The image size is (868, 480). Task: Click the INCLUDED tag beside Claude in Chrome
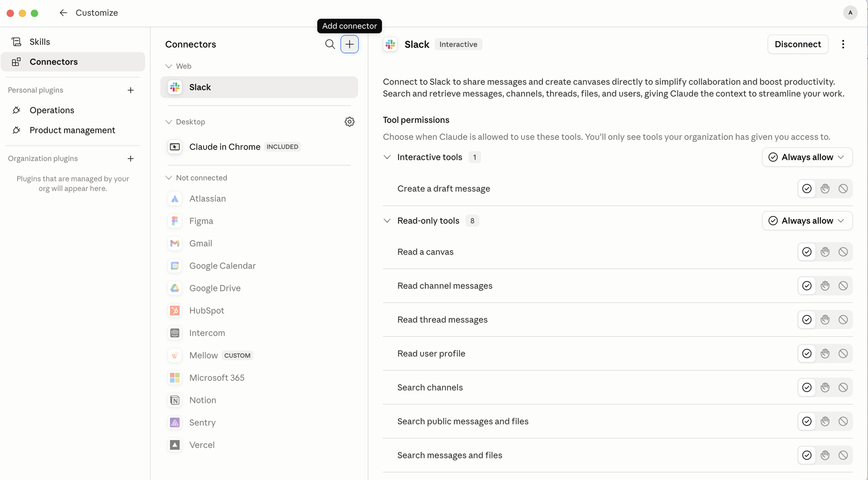pyautogui.click(x=283, y=147)
